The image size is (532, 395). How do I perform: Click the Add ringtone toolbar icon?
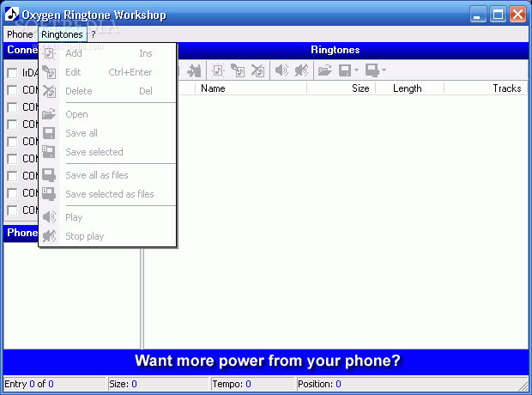coord(218,70)
